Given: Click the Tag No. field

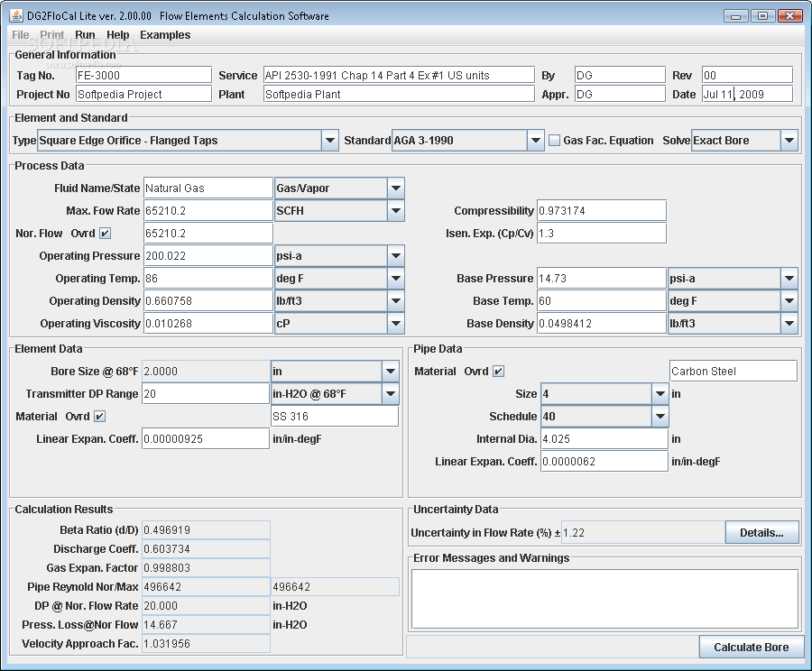Looking at the screenshot, I should [x=144, y=75].
